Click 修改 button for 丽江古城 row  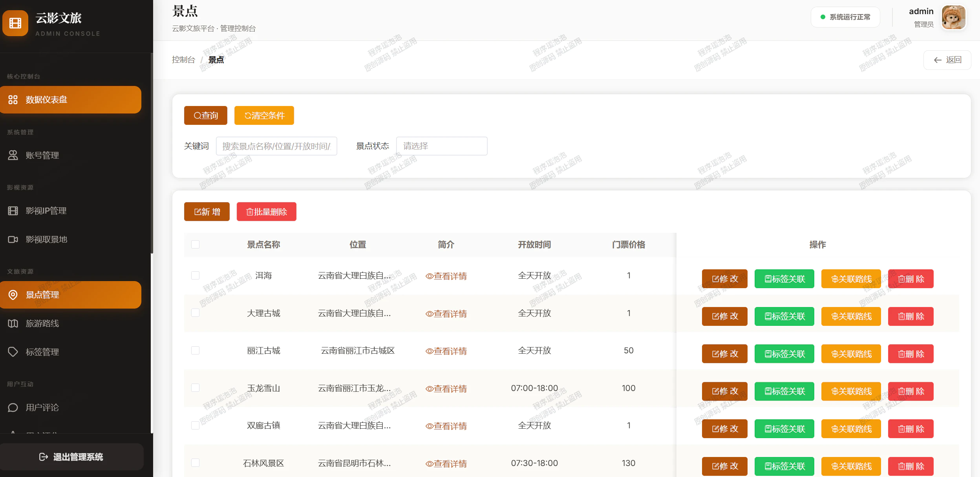coord(725,354)
